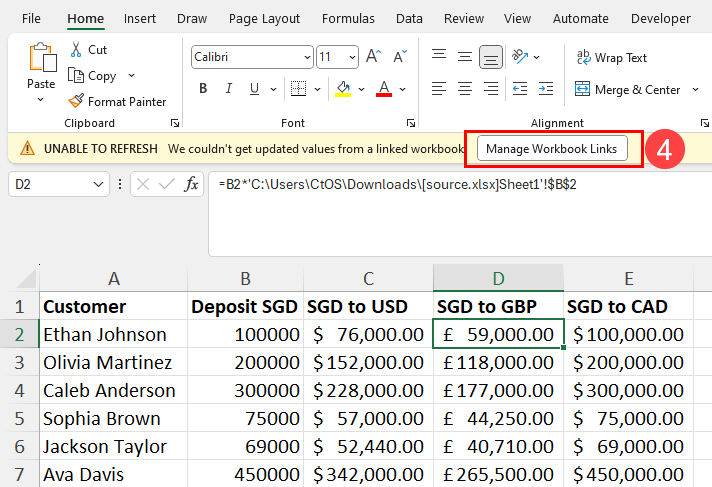Open the font size 11 dropdown
The width and height of the screenshot is (712, 487).
click(x=352, y=57)
